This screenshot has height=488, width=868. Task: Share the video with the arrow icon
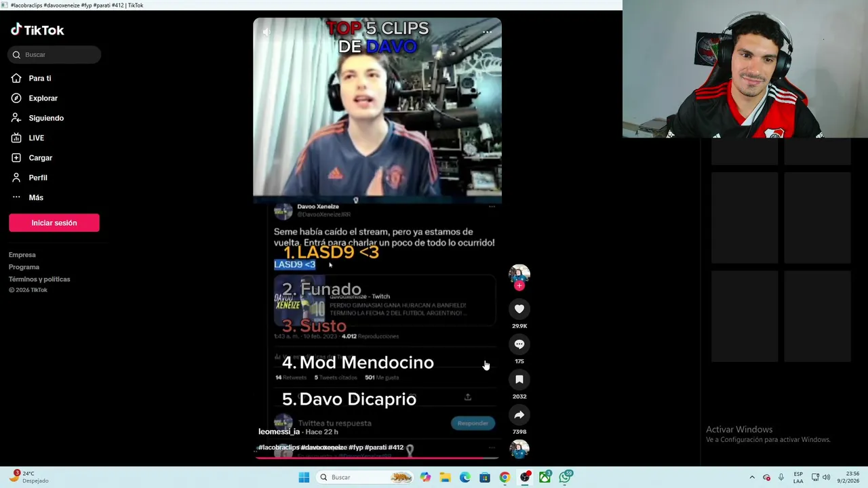click(x=519, y=415)
